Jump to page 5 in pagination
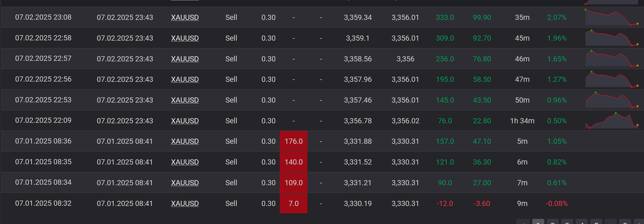The height and width of the screenshot is (224, 644). click(x=596, y=222)
